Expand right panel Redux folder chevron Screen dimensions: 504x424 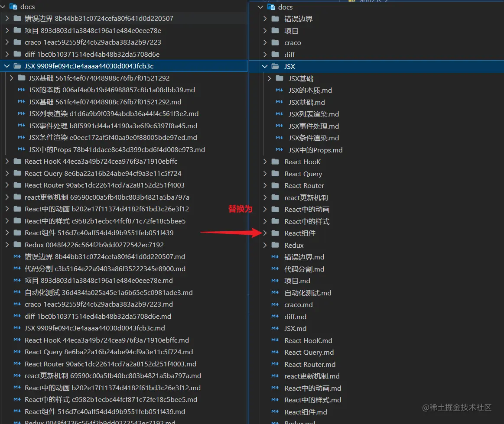(265, 246)
